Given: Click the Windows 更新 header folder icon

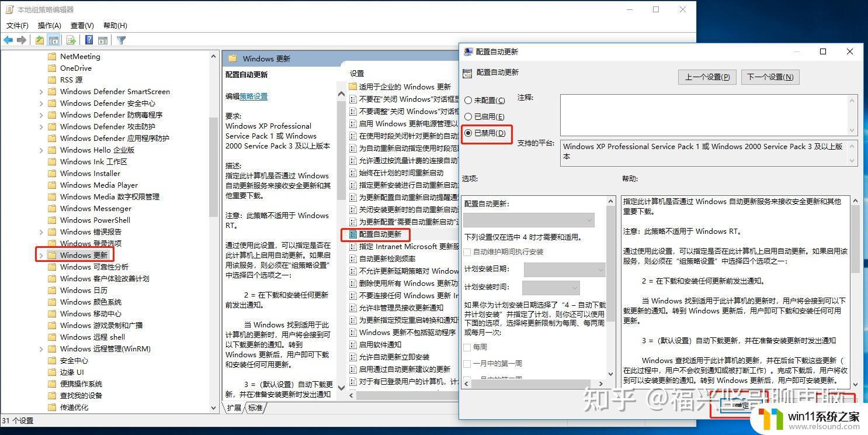Looking at the screenshot, I should (x=232, y=58).
